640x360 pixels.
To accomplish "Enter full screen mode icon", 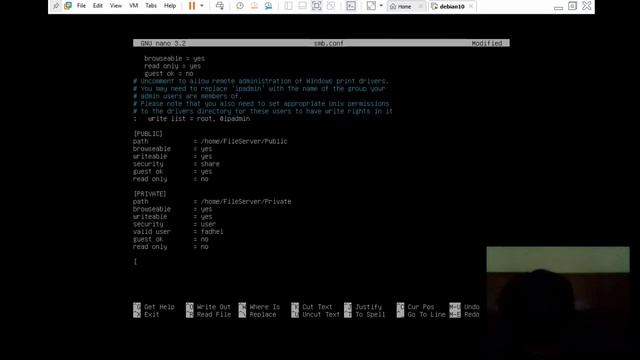I will (317, 6).
